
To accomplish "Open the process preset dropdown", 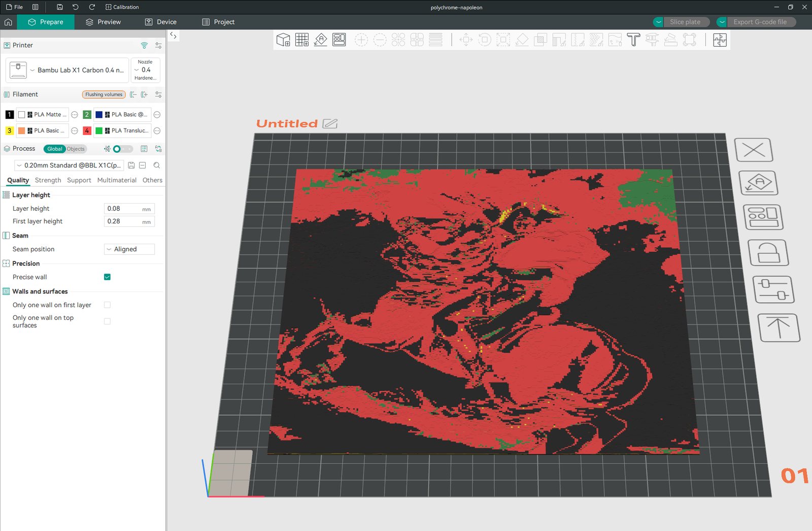I will (69, 165).
